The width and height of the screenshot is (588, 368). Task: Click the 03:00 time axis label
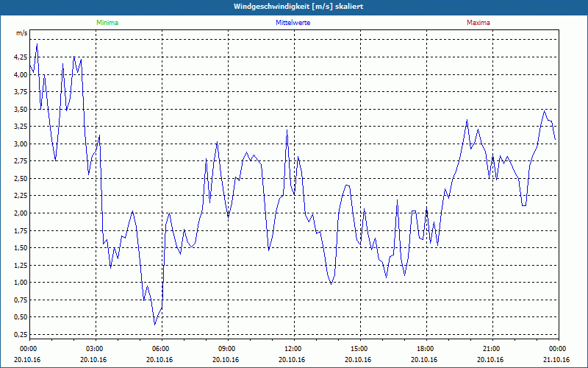point(93,349)
